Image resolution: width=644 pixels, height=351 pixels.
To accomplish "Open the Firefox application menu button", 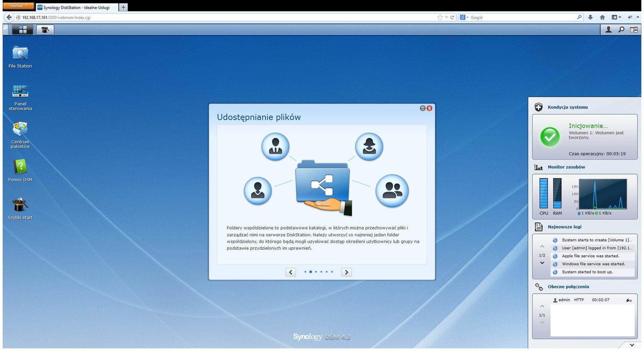I will (18, 6).
